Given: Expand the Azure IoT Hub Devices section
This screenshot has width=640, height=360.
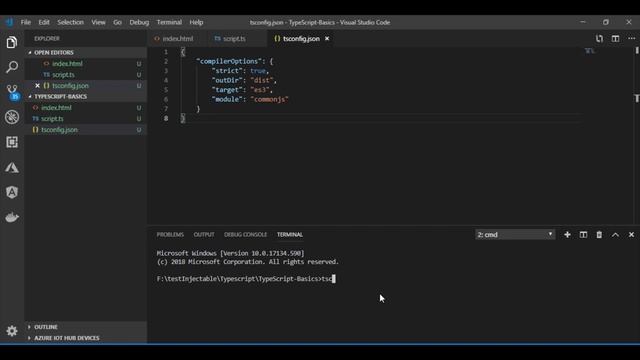Looking at the screenshot, I should coord(86,338).
